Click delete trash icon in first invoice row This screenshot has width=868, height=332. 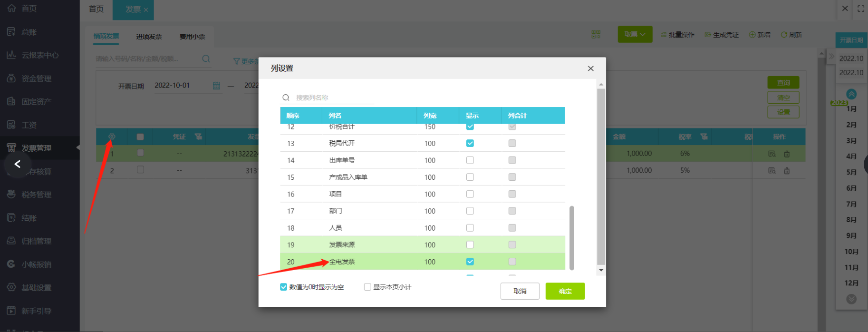click(787, 154)
